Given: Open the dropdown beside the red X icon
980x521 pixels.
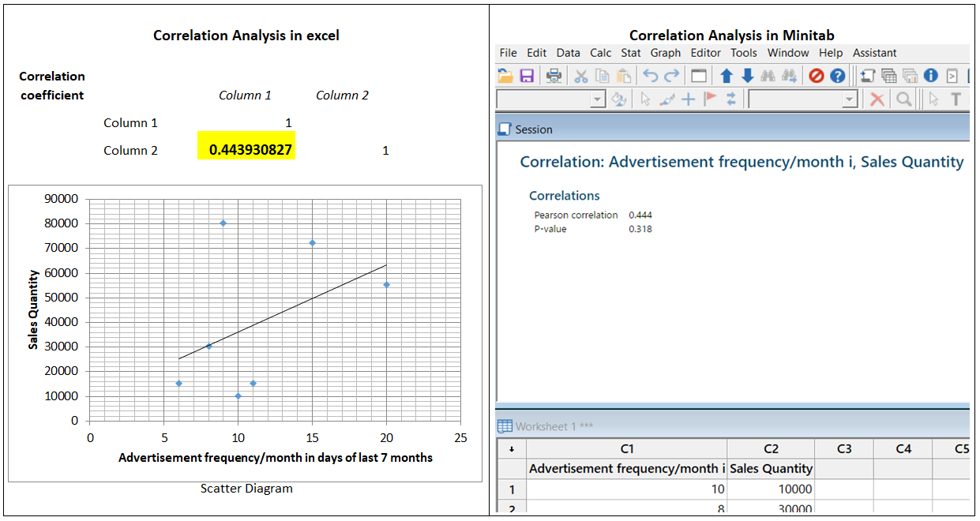Looking at the screenshot, I should point(850,99).
